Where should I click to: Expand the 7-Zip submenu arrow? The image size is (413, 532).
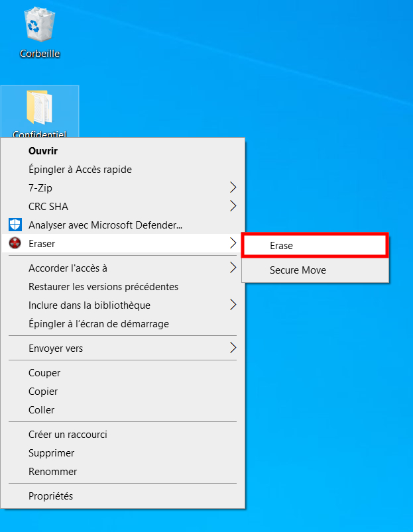coord(233,187)
